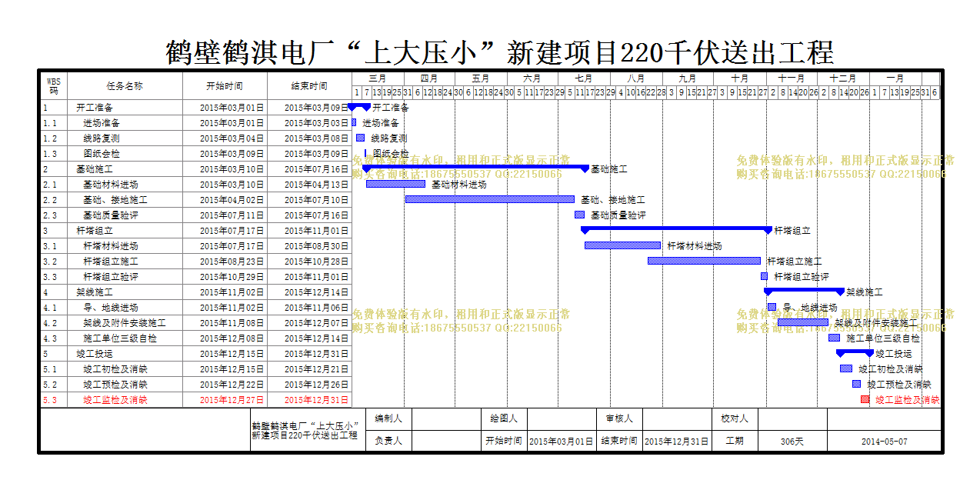The height and width of the screenshot is (490, 980).
Task: Select the 2015年10月28日 end date cell
Action: 309,262
